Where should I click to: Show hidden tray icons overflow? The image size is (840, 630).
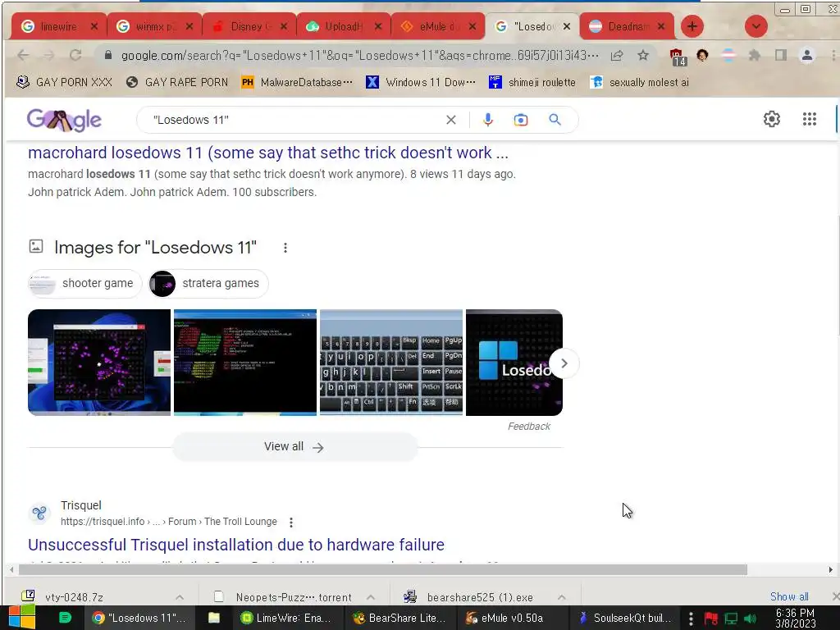coord(691,619)
